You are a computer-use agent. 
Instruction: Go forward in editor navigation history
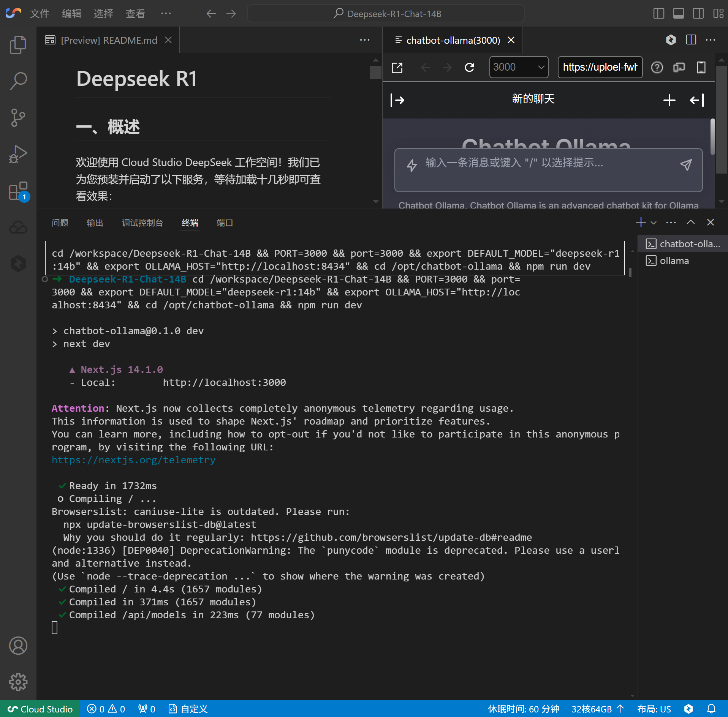[x=231, y=14]
